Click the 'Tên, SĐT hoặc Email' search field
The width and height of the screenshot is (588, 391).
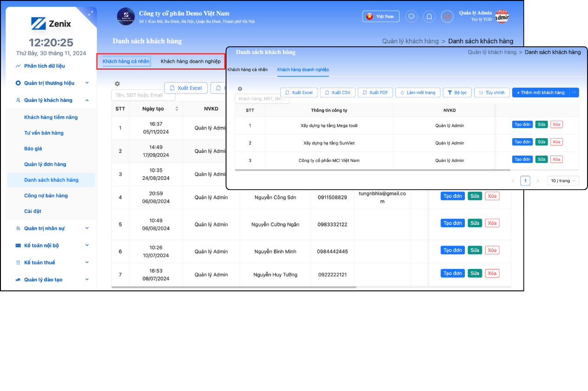[143, 95]
